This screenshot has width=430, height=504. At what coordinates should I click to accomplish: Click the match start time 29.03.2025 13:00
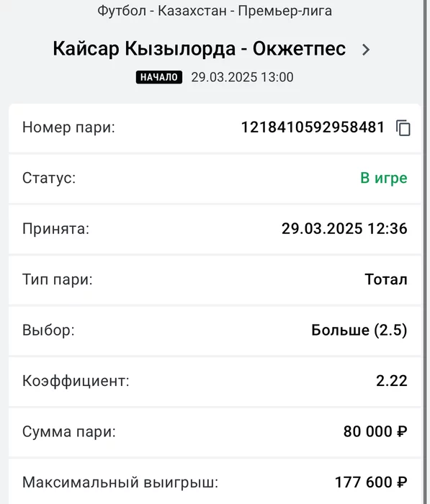pyautogui.click(x=242, y=78)
